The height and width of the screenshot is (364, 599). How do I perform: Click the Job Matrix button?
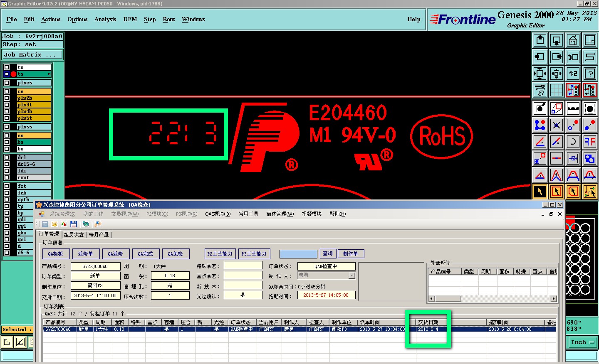coord(32,54)
